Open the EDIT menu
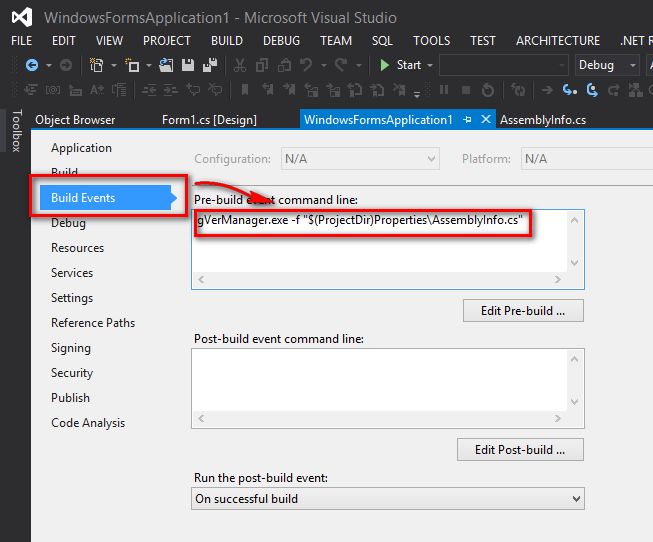The width and height of the screenshot is (653, 542). [64, 41]
